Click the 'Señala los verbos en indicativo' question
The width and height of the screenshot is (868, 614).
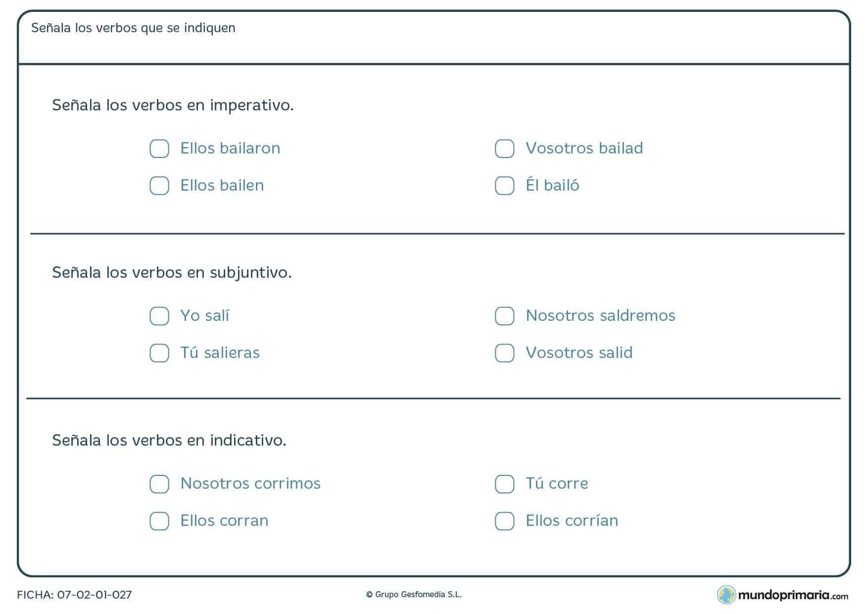169,440
